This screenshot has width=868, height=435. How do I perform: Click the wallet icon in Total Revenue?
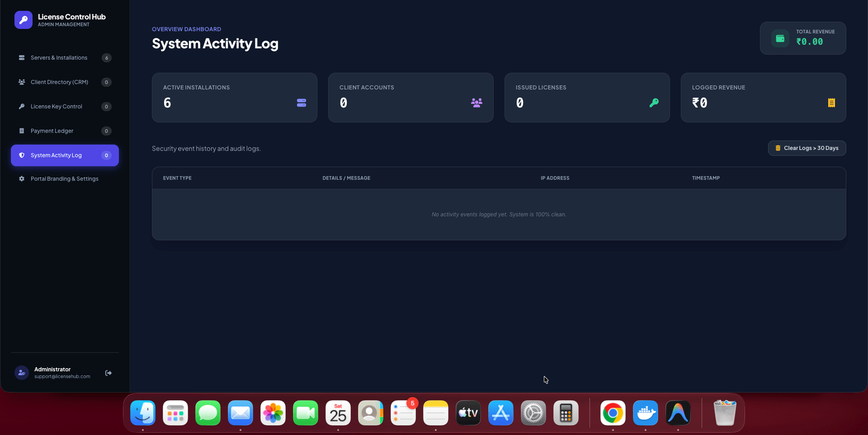(780, 38)
